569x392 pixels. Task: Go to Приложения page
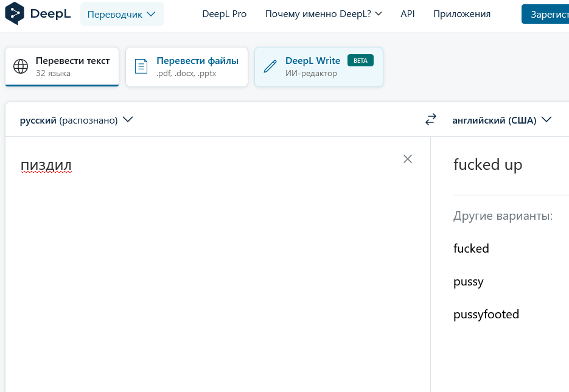[461, 14]
